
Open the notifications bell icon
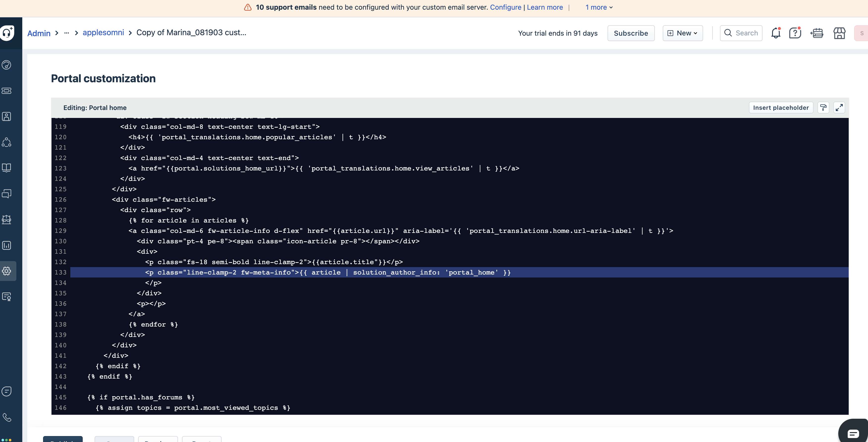(x=776, y=33)
